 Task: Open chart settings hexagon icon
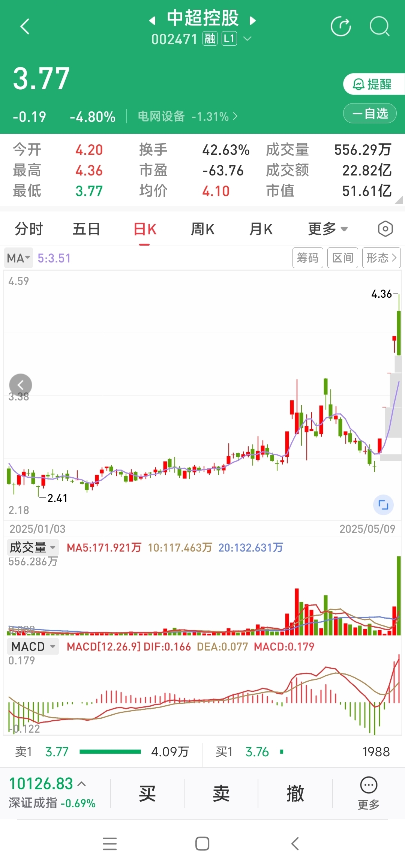[385, 229]
